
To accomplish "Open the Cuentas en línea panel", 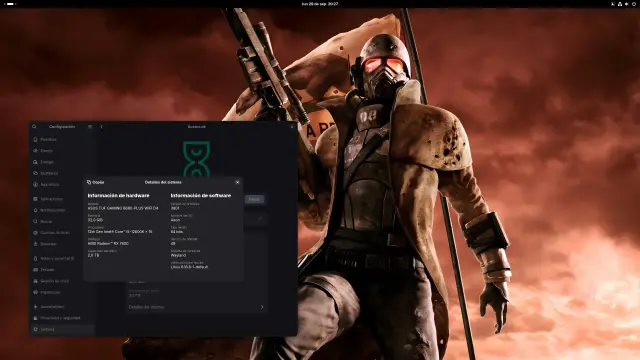I will 62,233.
